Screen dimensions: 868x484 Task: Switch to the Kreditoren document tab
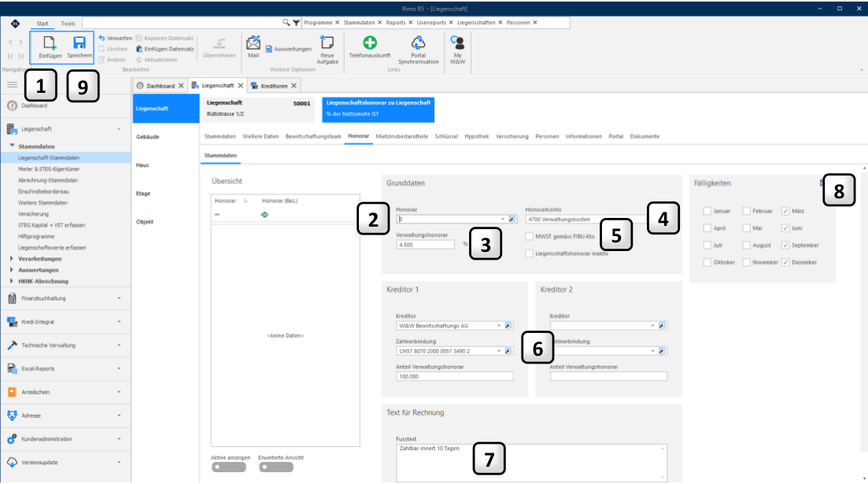pyautogui.click(x=274, y=86)
